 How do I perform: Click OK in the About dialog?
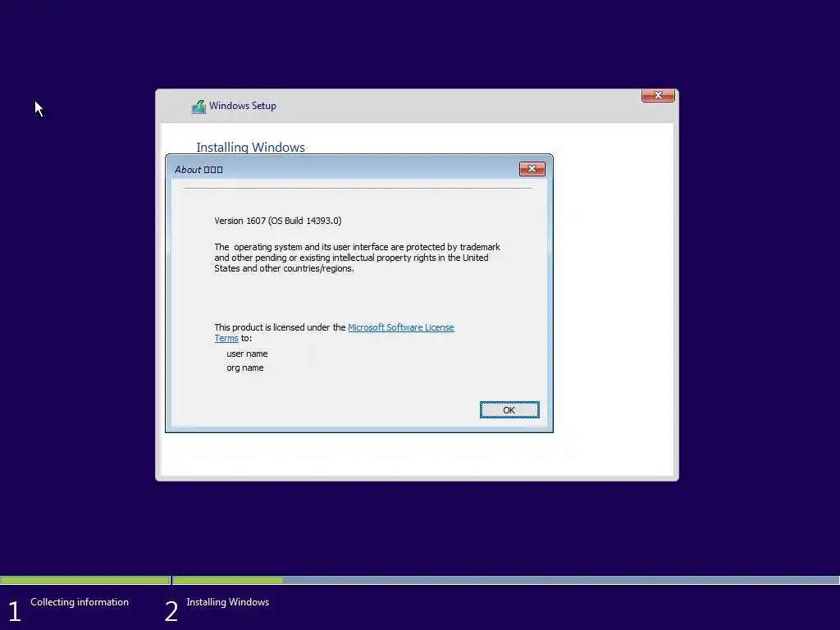coord(509,410)
